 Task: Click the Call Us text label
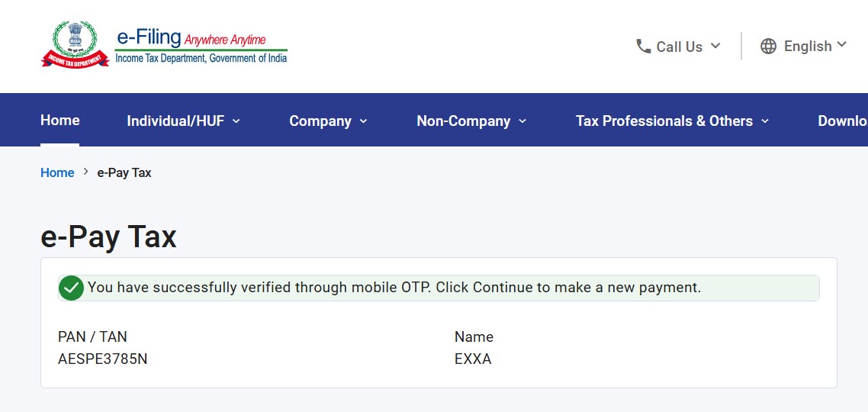tap(679, 47)
